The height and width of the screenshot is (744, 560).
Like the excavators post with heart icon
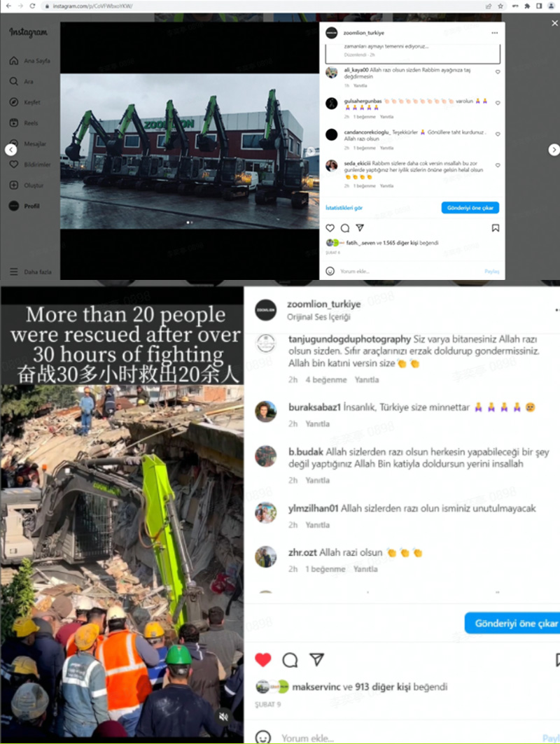[330, 228]
